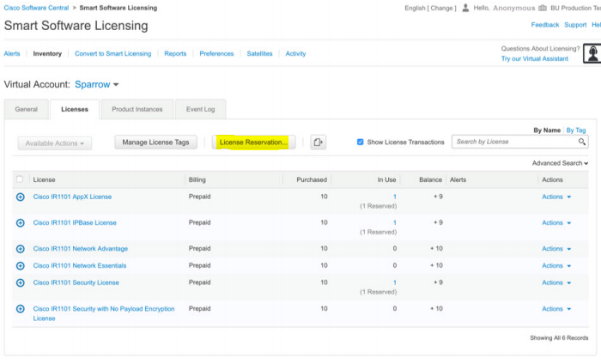Open Cisco IR1101 Network Advantage link
The width and height of the screenshot is (601, 364).
[81, 249]
